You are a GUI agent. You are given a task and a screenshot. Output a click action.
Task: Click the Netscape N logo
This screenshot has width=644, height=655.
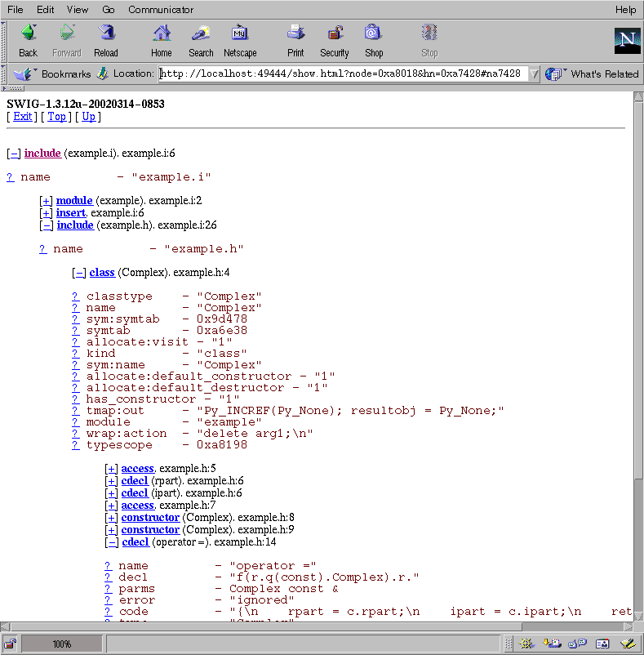click(x=627, y=41)
